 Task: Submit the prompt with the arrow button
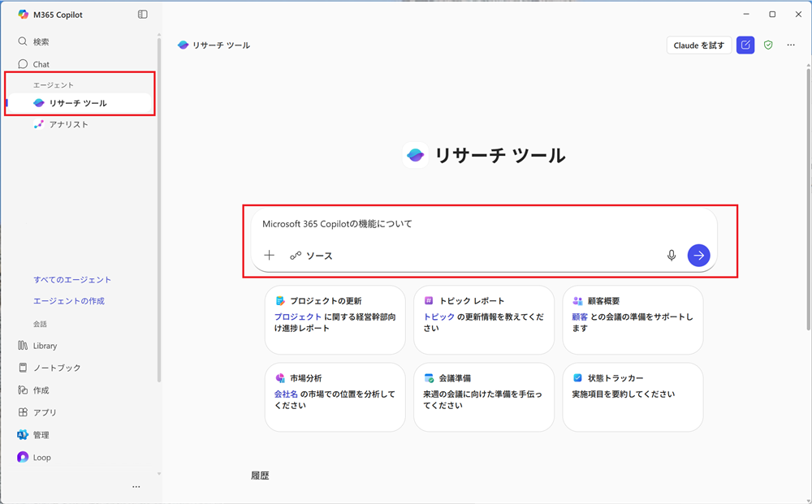pyautogui.click(x=698, y=255)
